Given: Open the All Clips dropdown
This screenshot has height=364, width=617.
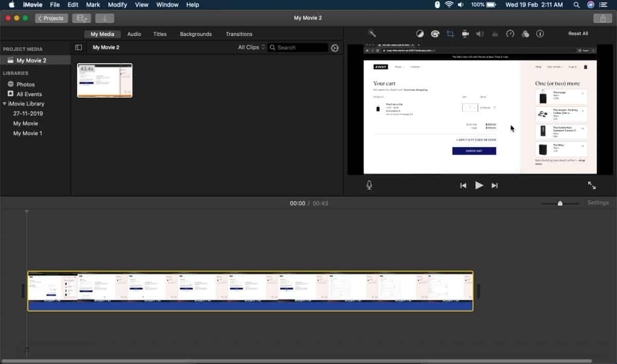Looking at the screenshot, I should point(250,47).
